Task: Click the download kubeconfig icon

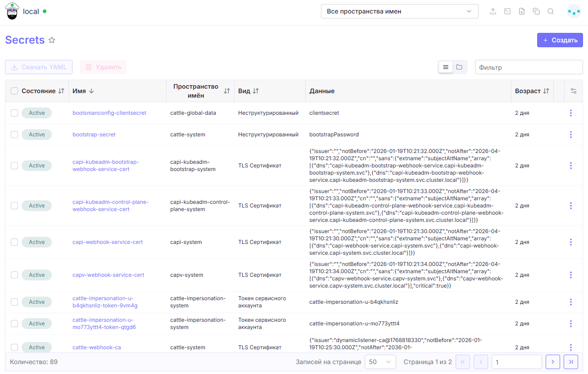Action: [x=522, y=12]
